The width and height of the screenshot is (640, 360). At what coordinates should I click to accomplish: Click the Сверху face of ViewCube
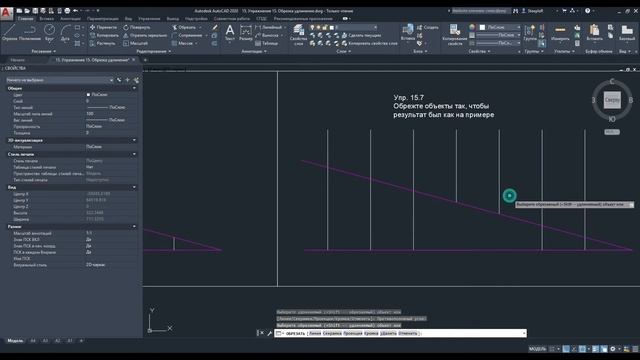(612, 100)
